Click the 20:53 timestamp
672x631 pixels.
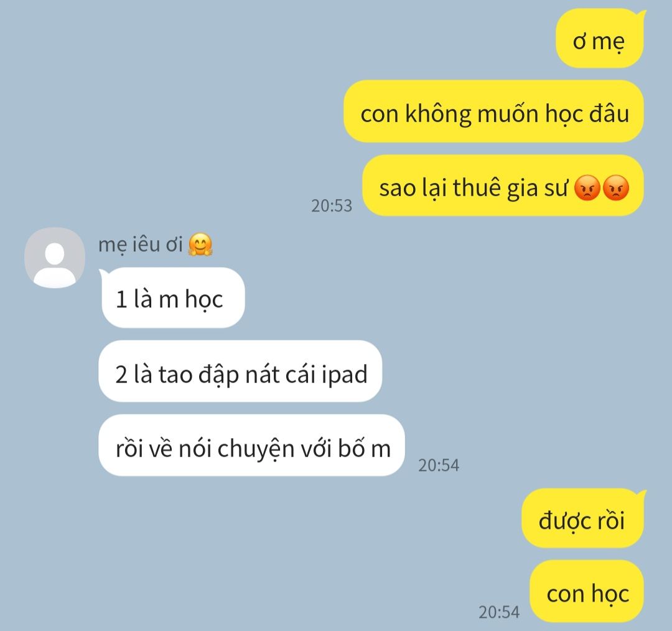click(x=332, y=206)
